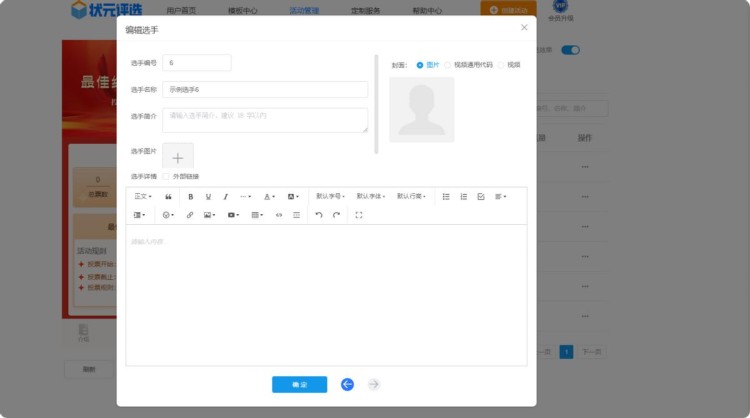Apply underline formatting in editor
Screen dimensions: 750x418
coord(208,197)
